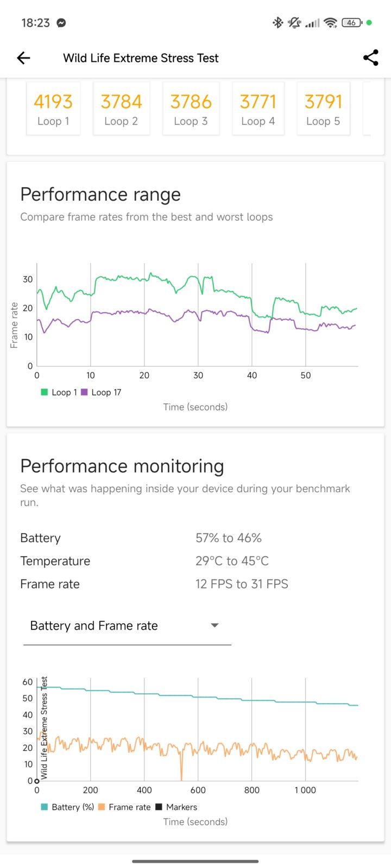This screenshot has width=391, height=868.
Task: Tap the Wi-Fi status icon
Action: click(330, 23)
